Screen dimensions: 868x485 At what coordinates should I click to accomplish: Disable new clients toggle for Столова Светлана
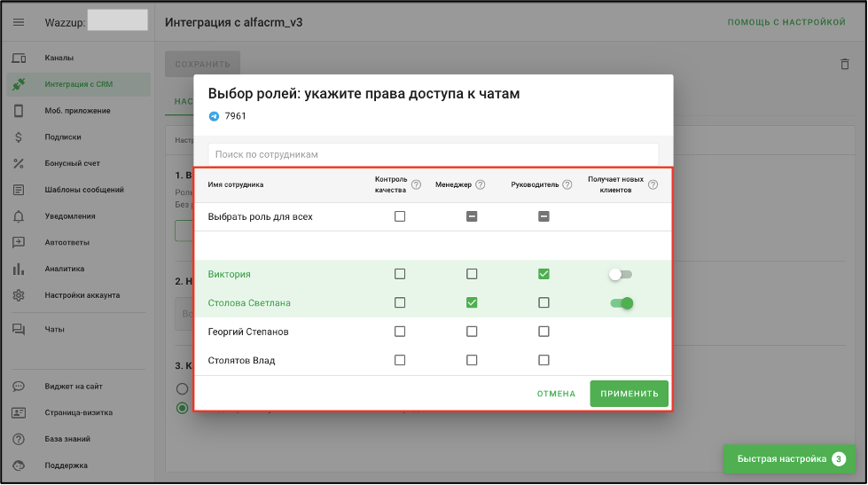coord(621,303)
